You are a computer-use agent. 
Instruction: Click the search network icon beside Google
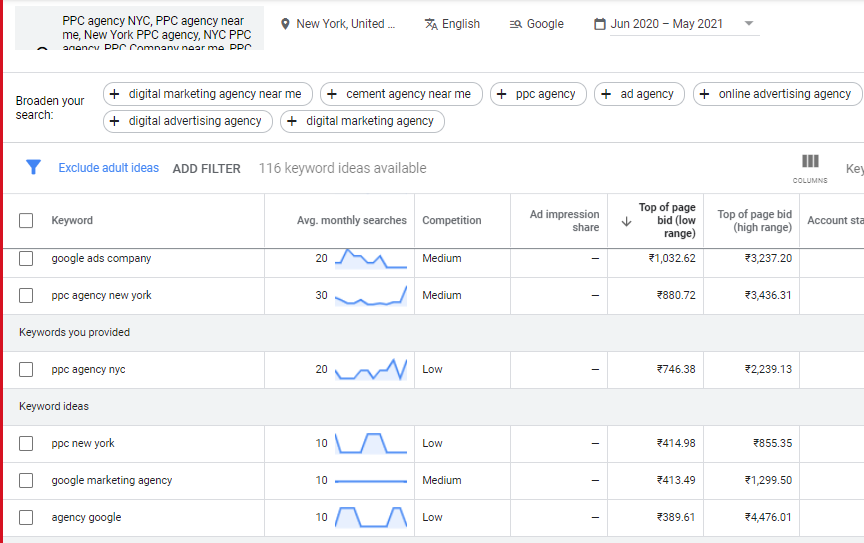click(516, 24)
